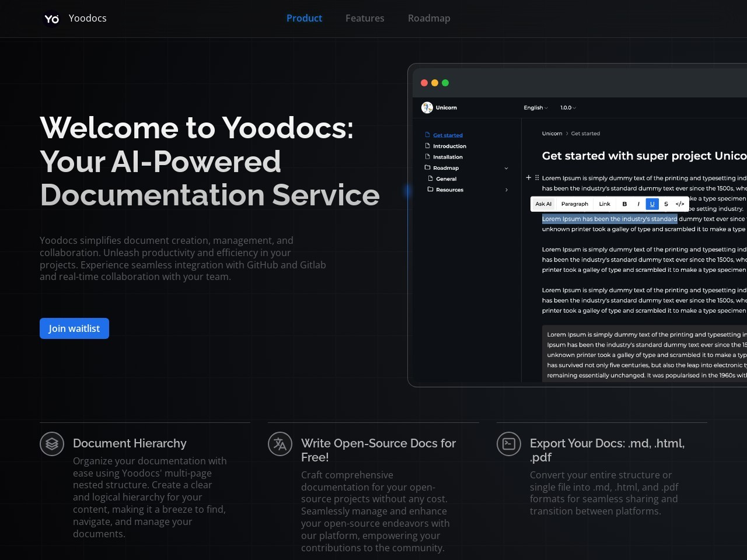Click the terminal icon beside Export Your Docs
This screenshot has width=747, height=560.
509,444
